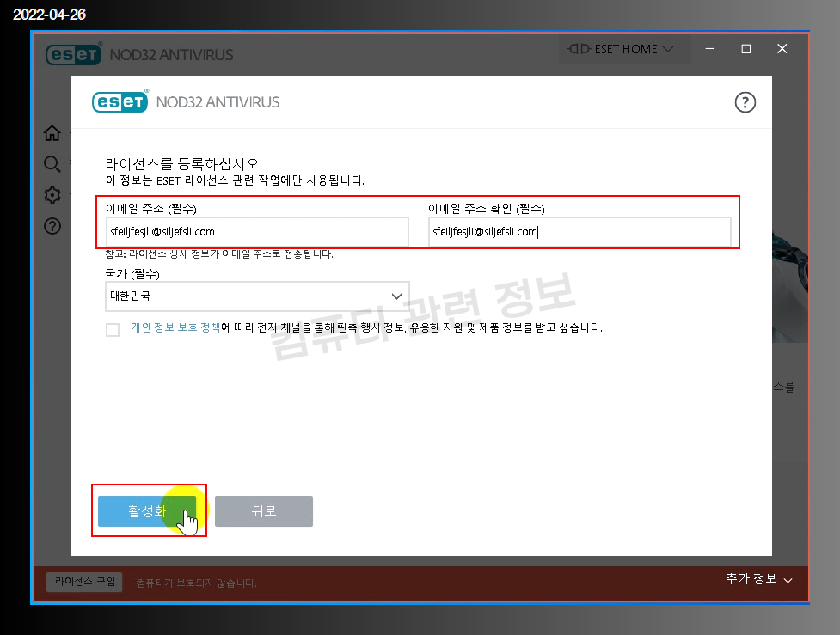Focus the 이메일 주소 확인 (필수) field
The image size is (840, 635).
point(579,232)
